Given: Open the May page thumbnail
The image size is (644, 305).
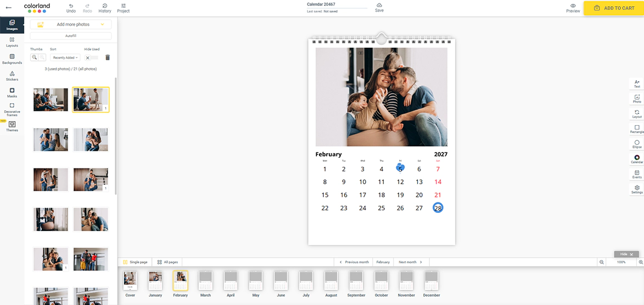Looking at the screenshot, I should point(255,281).
